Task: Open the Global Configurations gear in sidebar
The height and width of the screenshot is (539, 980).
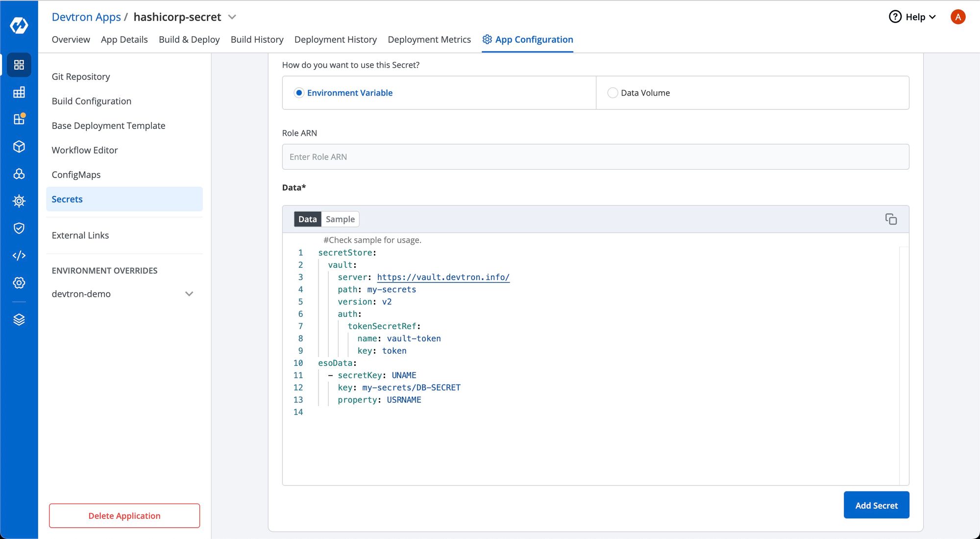Action: [x=19, y=282]
